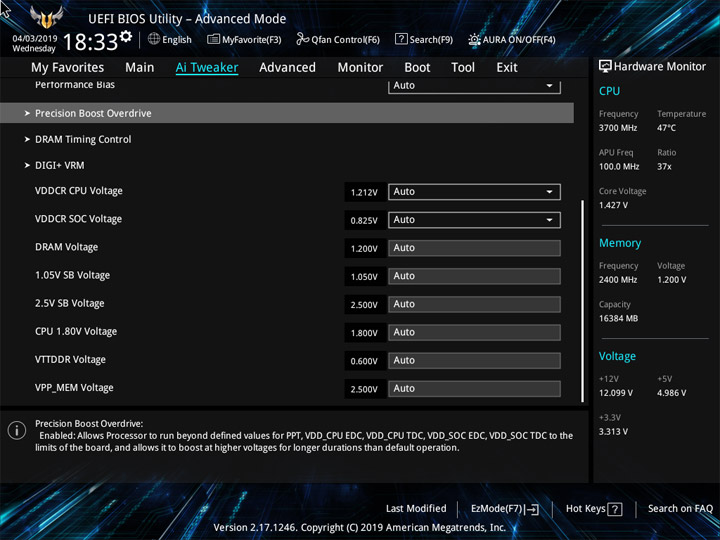Click the 3.313 V reading
Viewport: 720px width, 540px height.
(x=613, y=431)
